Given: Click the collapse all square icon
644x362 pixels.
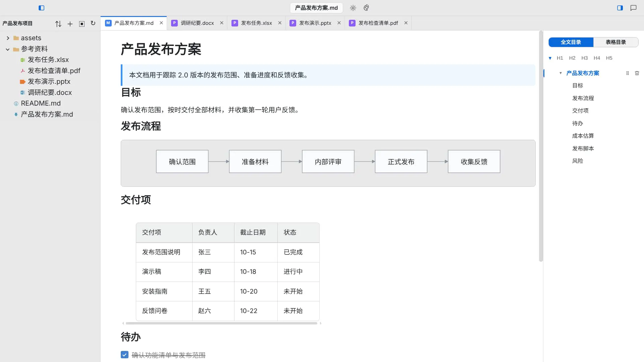Looking at the screenshot, I should tap(82, 23).
